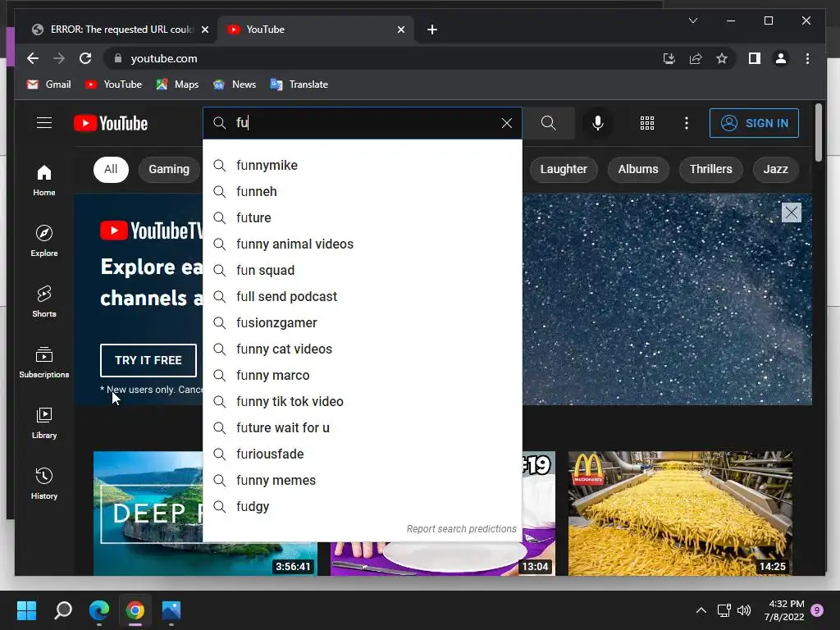
Task: Open the YouTube apps grid icon
Action: pyautogui.click(x=647, y=123)
